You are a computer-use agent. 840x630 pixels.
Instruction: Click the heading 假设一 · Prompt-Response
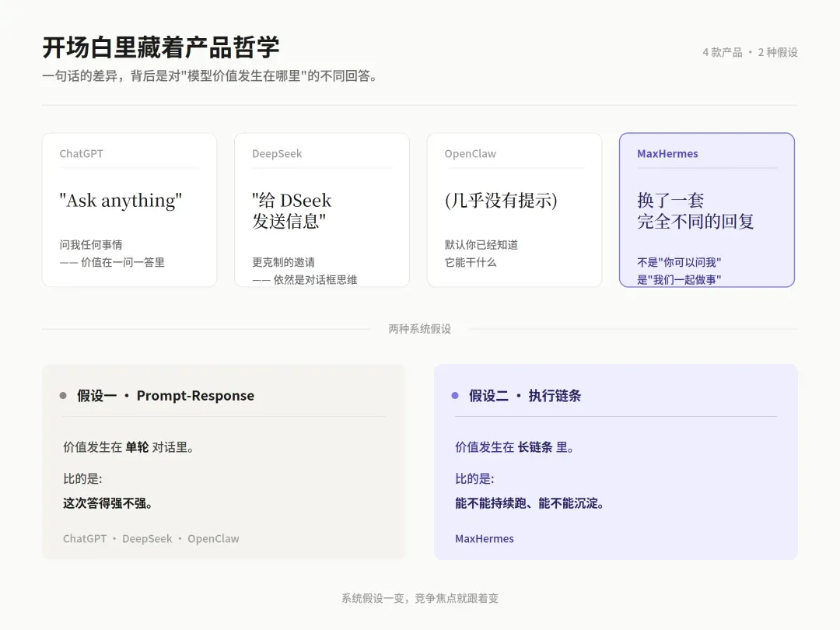(166, 396)
